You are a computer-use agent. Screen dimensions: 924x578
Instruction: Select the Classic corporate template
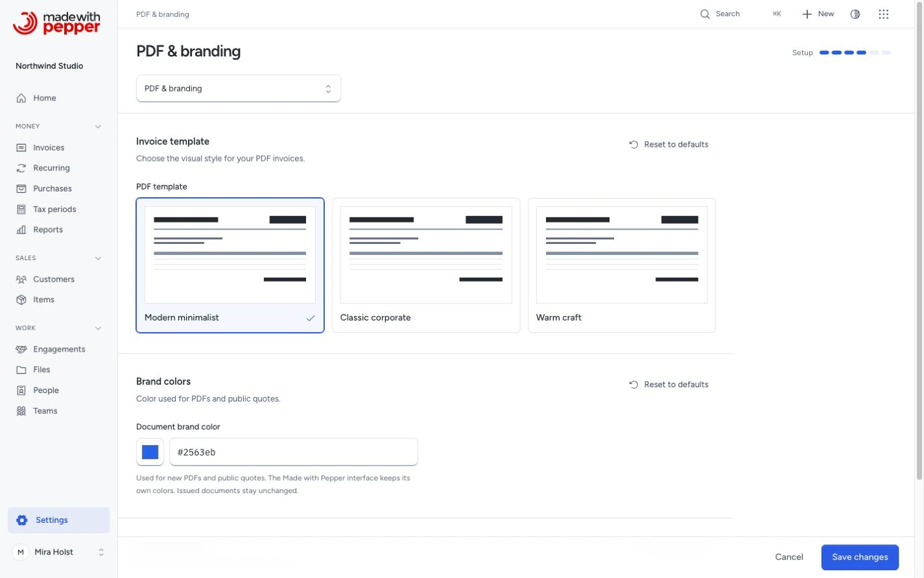pos(426,265)
